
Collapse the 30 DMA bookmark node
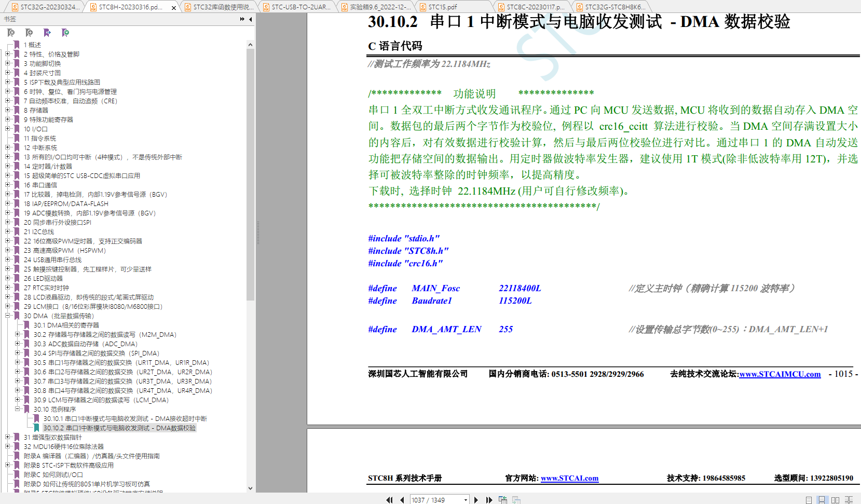pyautogui.click(x=7, y=316)
